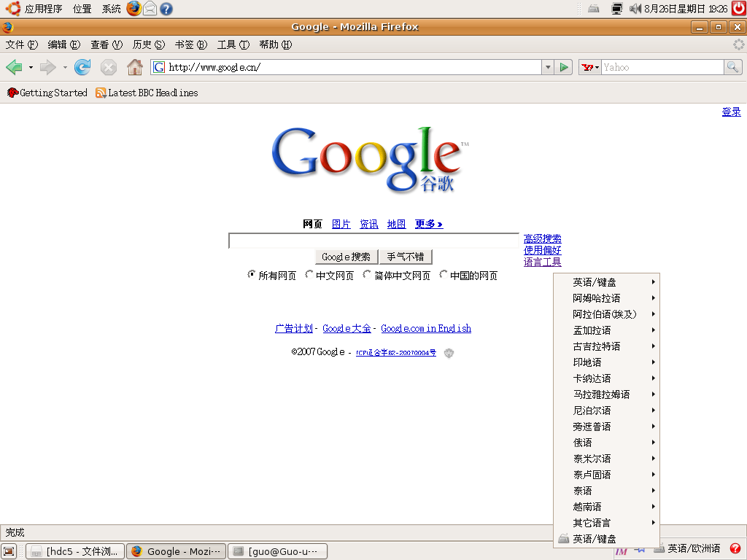The image size is (747, 560).
Task: Click the Yahoo search input box
Action: (662, 67)
